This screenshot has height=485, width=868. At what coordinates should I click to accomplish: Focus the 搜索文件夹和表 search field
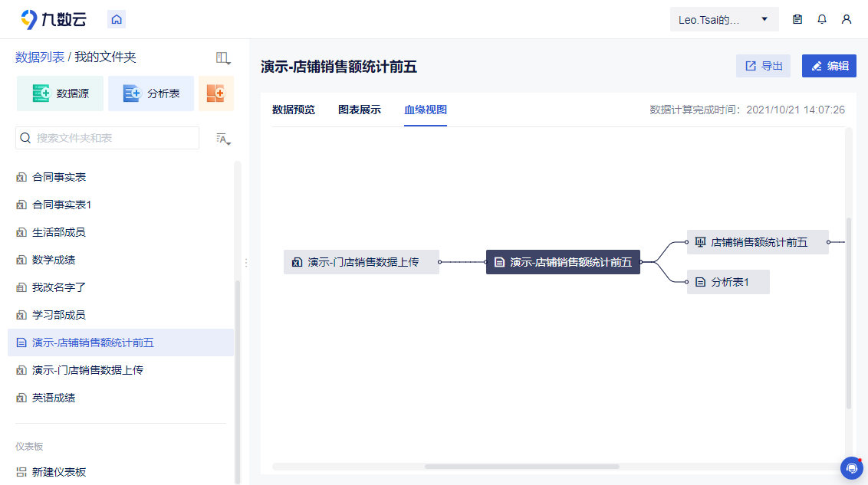pyautogui.click(x=107, y=138)
